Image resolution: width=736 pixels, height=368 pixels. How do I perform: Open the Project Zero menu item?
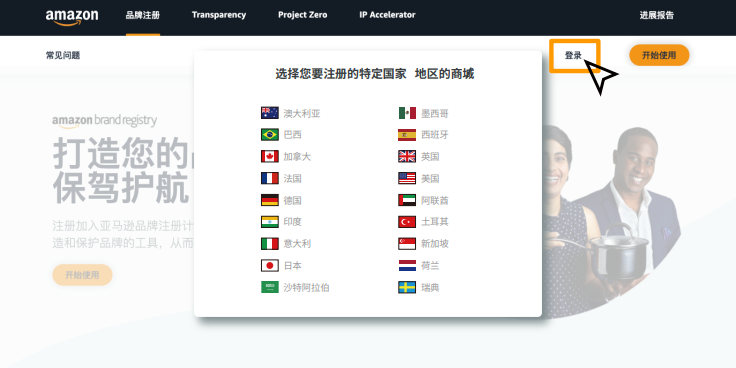coord(302,15)
